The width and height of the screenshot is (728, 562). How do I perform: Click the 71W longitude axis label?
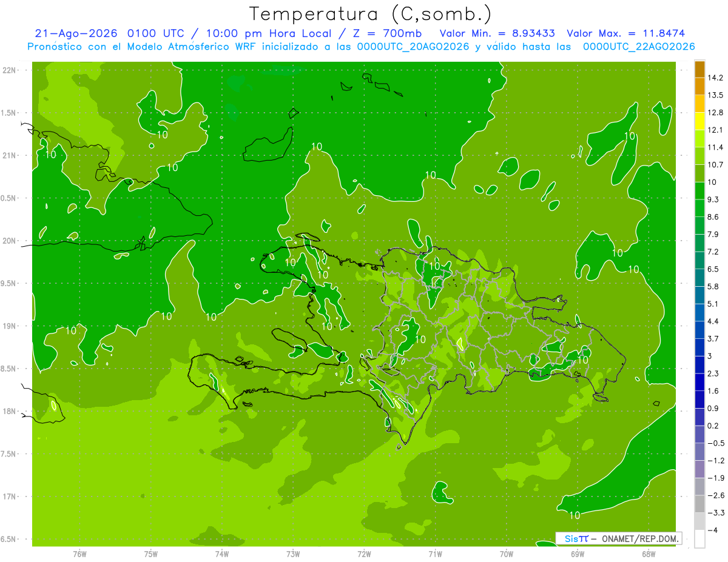[x=436, y=554]
